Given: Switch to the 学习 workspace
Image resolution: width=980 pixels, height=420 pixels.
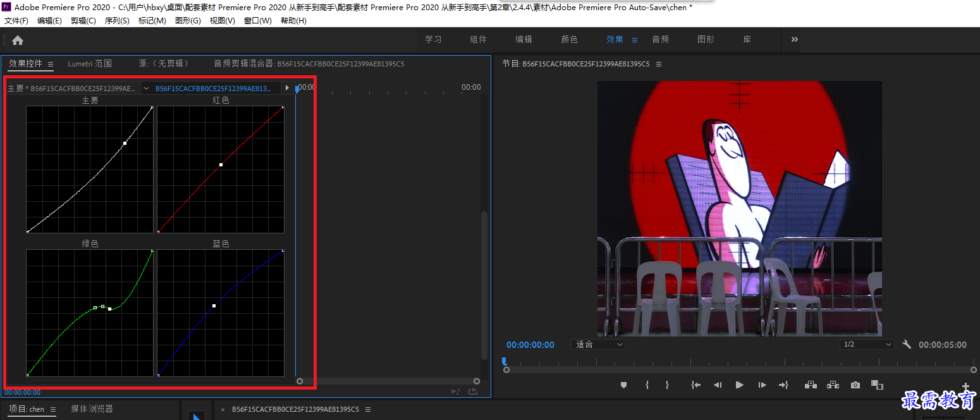Looking at the screenshot, I should click(433, 39).
